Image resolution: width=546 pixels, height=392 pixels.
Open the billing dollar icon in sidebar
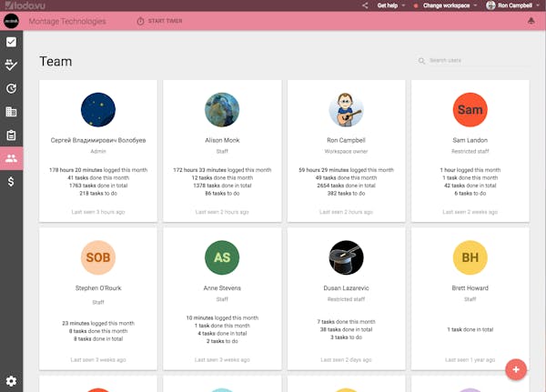point(11,182)
